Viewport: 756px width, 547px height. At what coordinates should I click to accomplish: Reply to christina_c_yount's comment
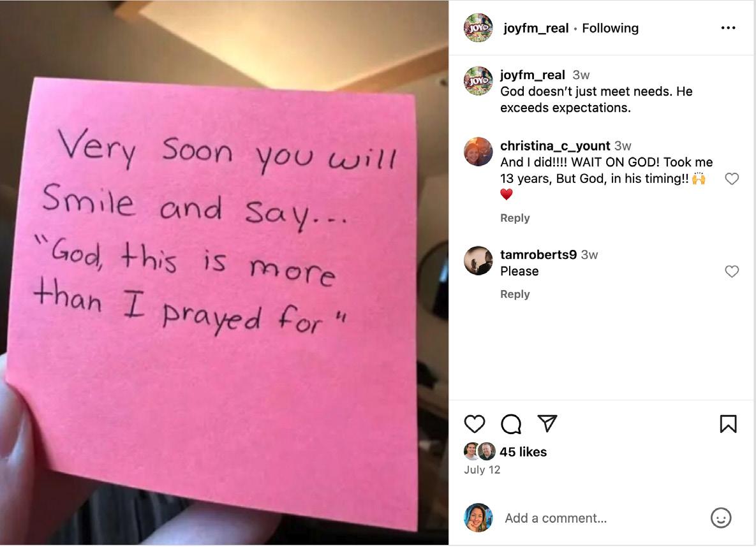click(x=515, y=218)
